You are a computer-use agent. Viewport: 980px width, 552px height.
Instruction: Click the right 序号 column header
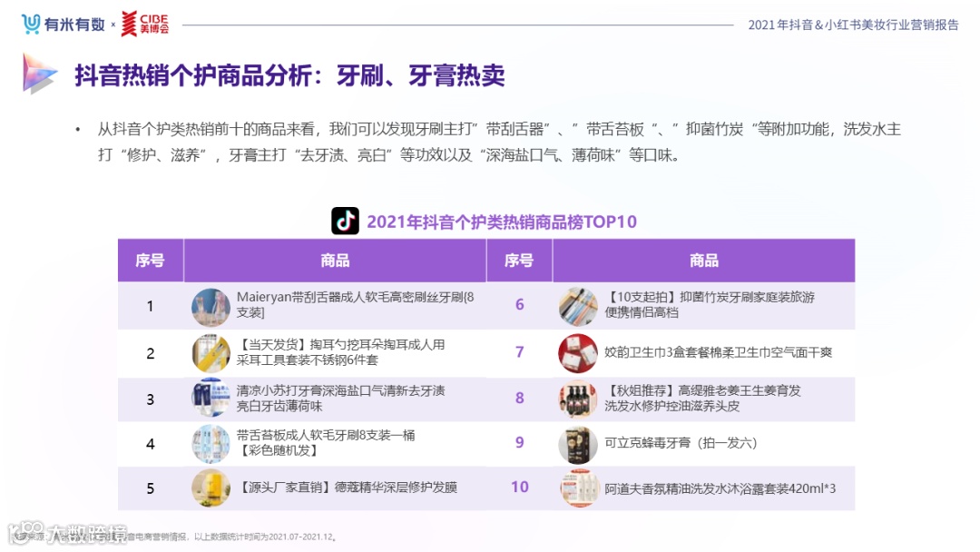coord(519,260)
